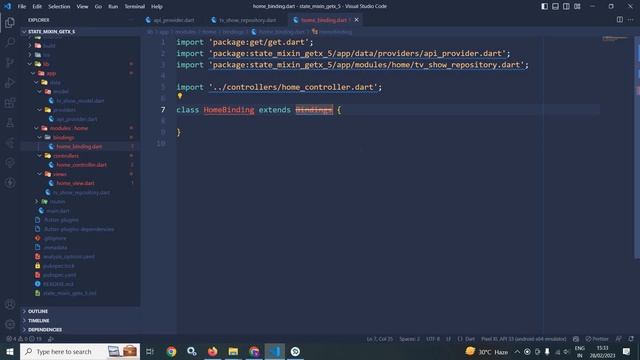Click the 30°C Haze weather widget
The height and width of the screenshot is (360, 640).
point(488,351)
